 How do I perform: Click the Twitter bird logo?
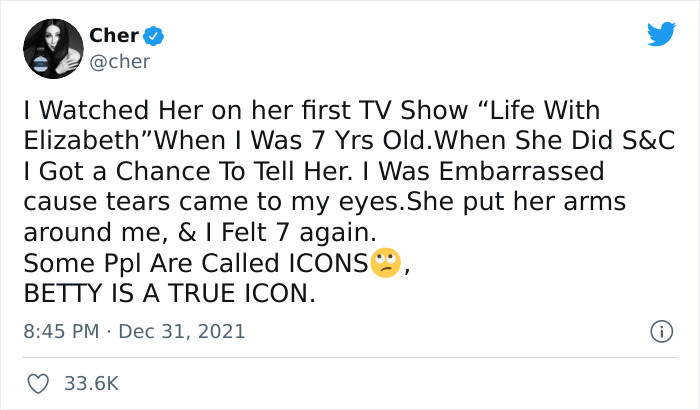pyautogui.click(x=660, y=34)
